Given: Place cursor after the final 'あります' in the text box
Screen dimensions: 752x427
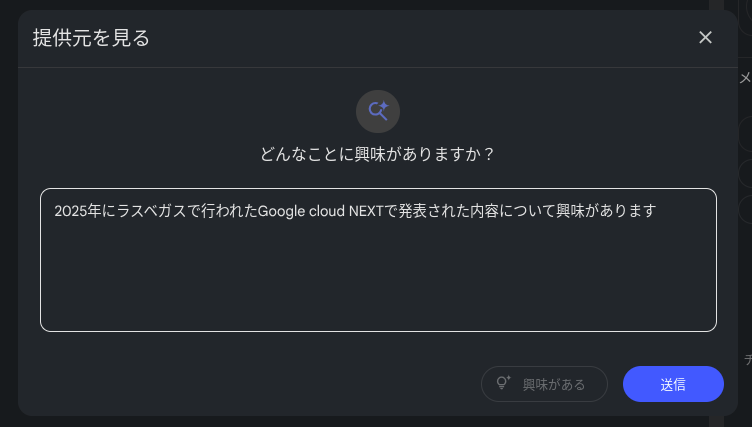Looking at the screenshot, I should pos(657,211).
